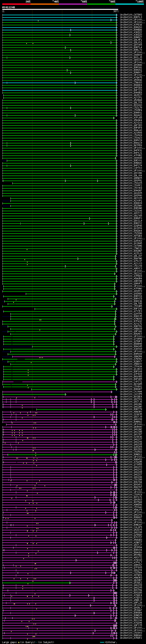This screenshot has height=644, width=146.
Task: Open hit UniRef100_B9HBD6
Action: [131, 30]
